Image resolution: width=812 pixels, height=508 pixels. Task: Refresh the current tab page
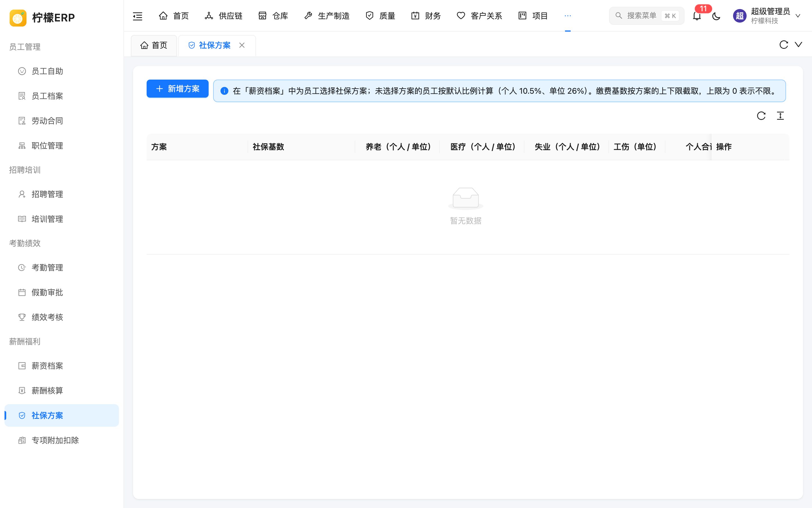[x=784, y=45]
